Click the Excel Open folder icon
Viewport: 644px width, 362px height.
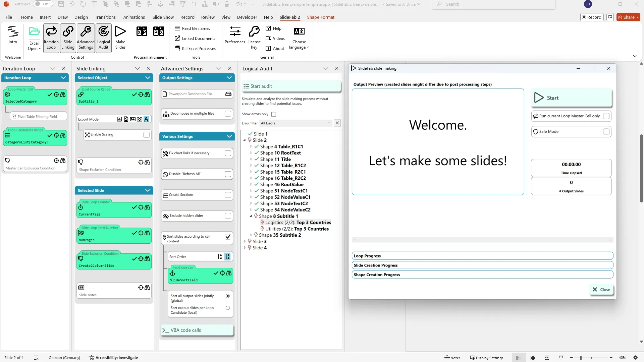point(34,32)
